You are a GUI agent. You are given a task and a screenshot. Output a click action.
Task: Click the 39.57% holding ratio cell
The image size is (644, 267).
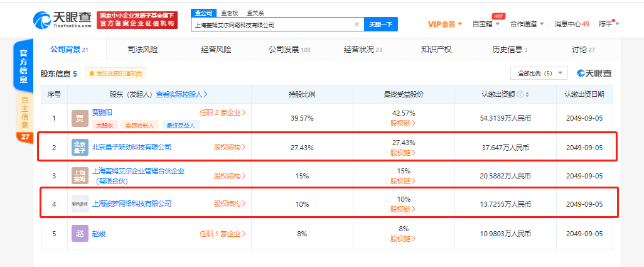[302, 118]
